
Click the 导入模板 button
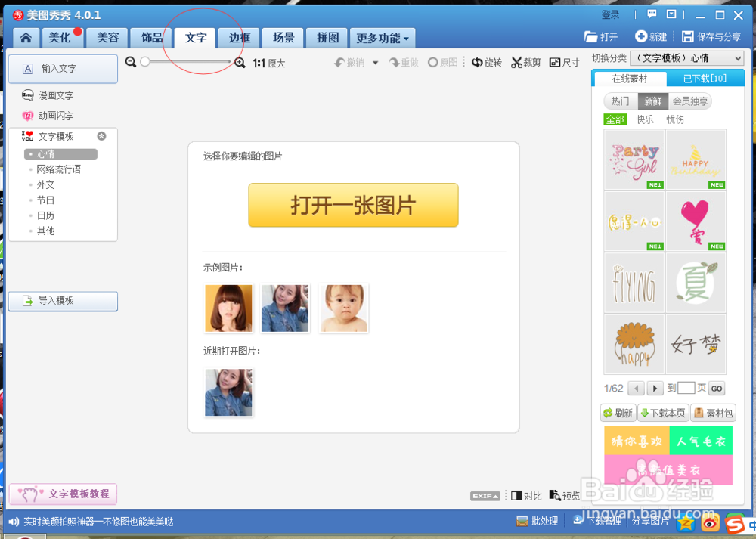(x=64, y=301)
